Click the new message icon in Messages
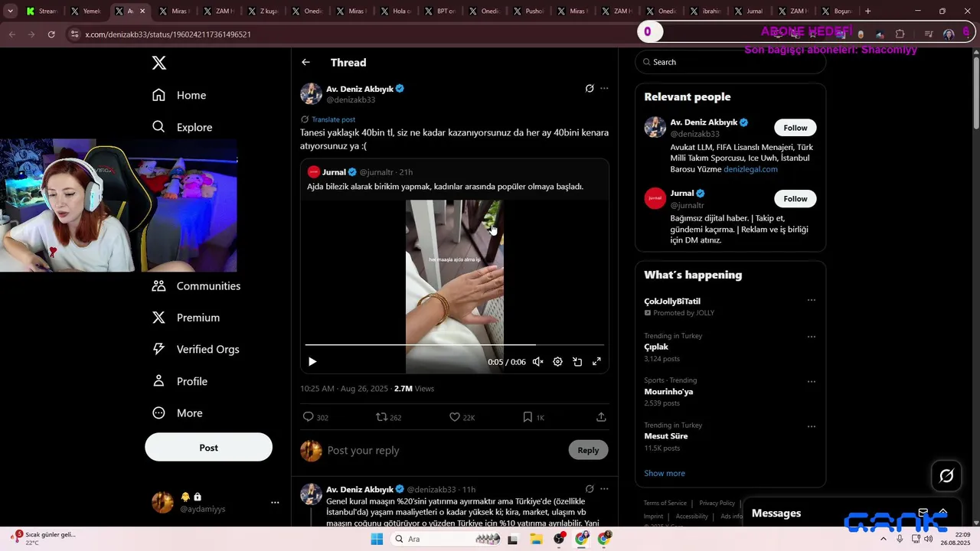This screenshot has width=980, height=551. [x=923, y=513]
